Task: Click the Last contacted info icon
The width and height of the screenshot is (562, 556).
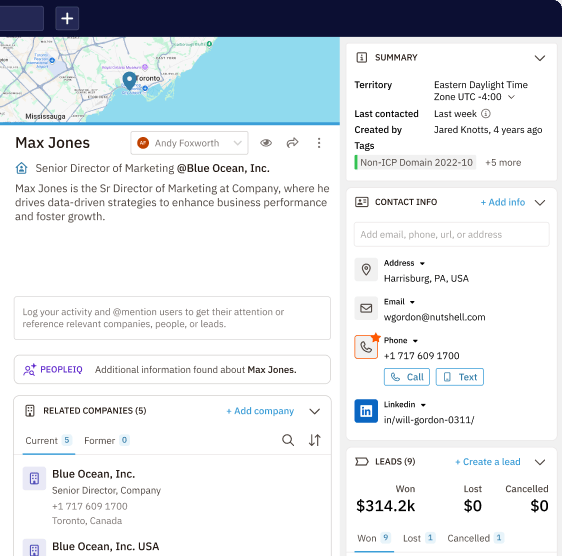Action: pyautogui.click(x=485, y=114)
